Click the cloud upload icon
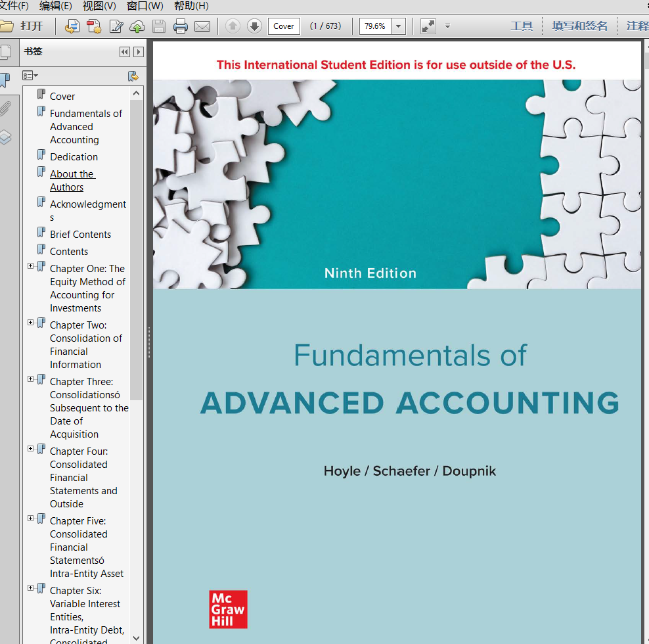649x644 pixels. click(137, 26)
